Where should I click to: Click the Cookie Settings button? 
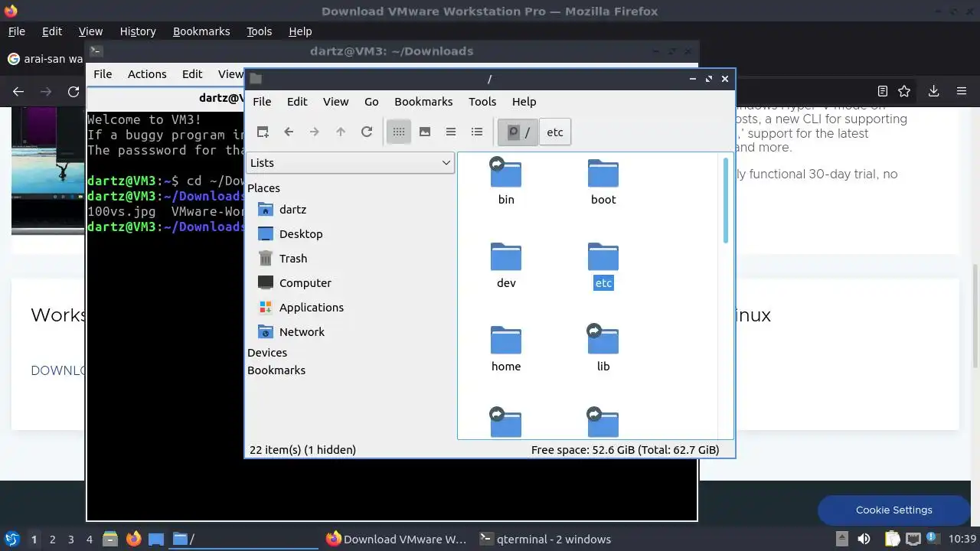[893, 510]
